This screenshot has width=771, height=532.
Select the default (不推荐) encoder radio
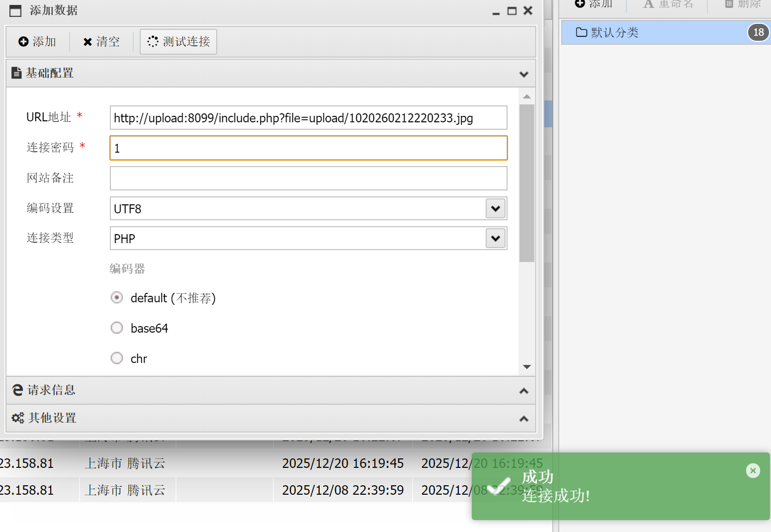pyautogui.click(x=117, y=298)
